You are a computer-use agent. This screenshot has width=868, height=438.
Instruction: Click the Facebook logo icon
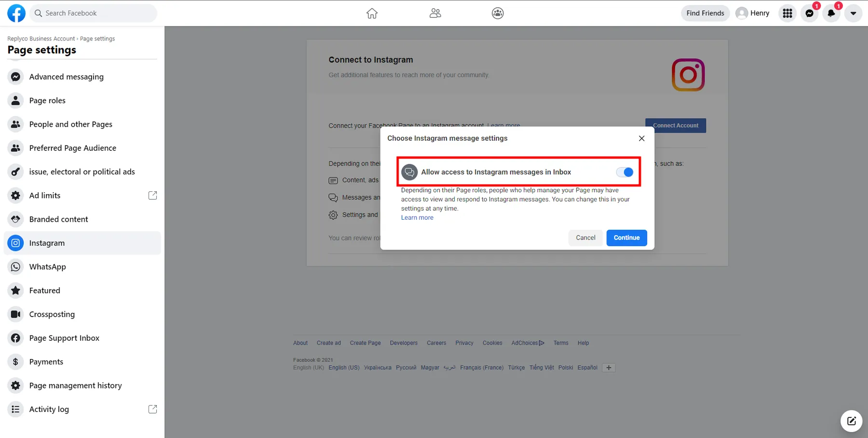16,13
